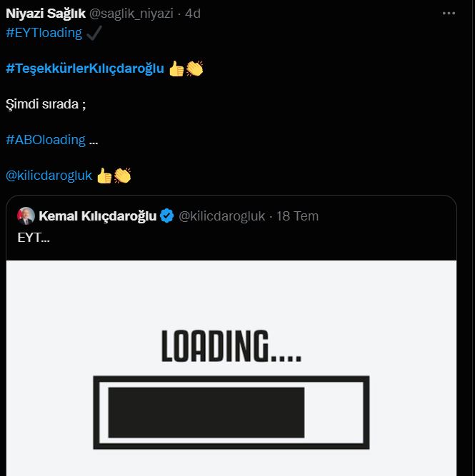Image resolution: width=475 pixels, height=476 pixels.
Task: Click the clapping emoji after the @kilicdarogluk mention
Action: pyautogui.click(x=122, y=176)
